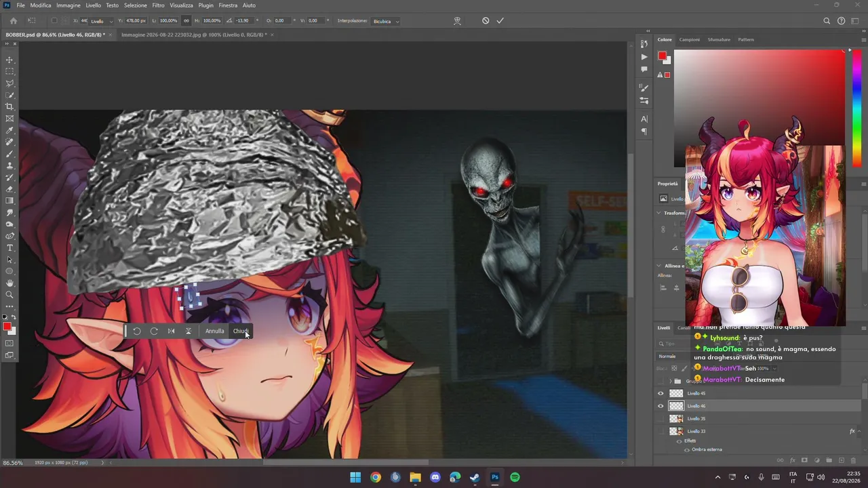
Task: Collapse the Allinea section in Proprietà
Action: point(658,266)
